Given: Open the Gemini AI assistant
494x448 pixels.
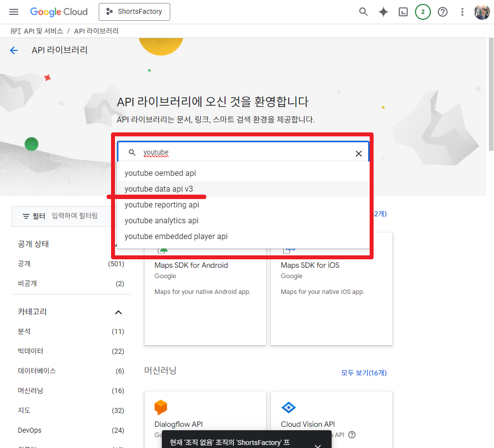Looking at the screenshot, I should click(x=383, y=11).
